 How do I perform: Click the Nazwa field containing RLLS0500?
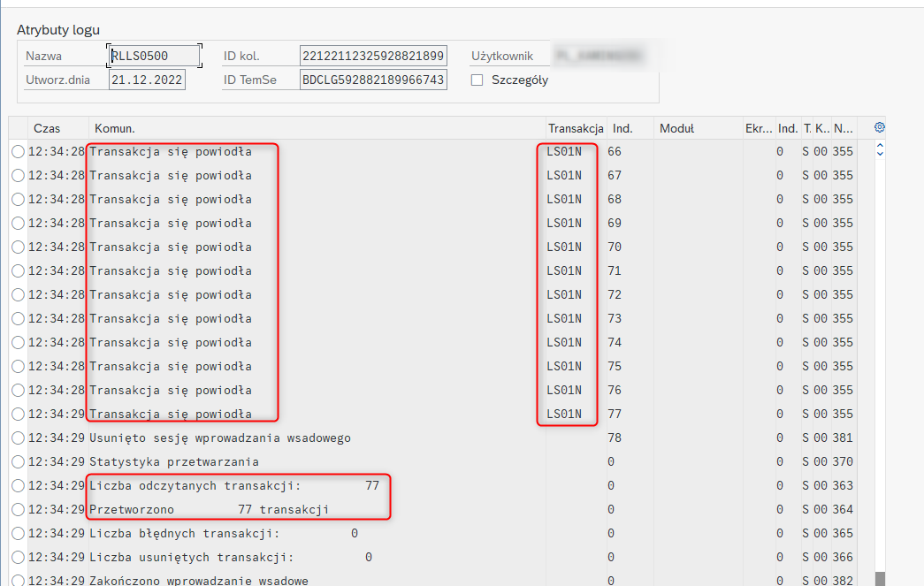[x=154, y=57]
